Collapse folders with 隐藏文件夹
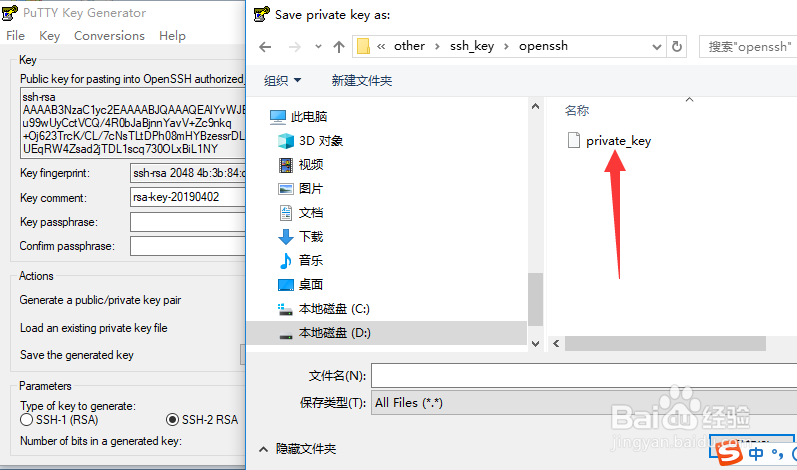797x470 pixels. pos(298,449)
